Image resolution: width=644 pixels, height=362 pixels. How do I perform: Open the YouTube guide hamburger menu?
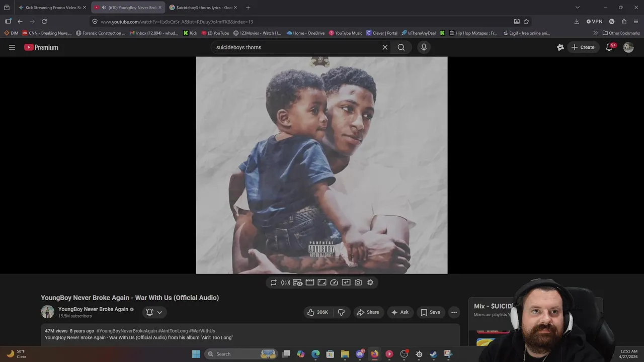point(12,47)
